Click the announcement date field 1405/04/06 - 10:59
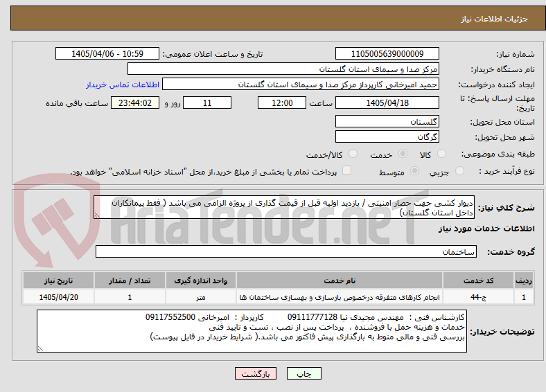The height and width of the screenshot is (392, 546). click(107, 53)
